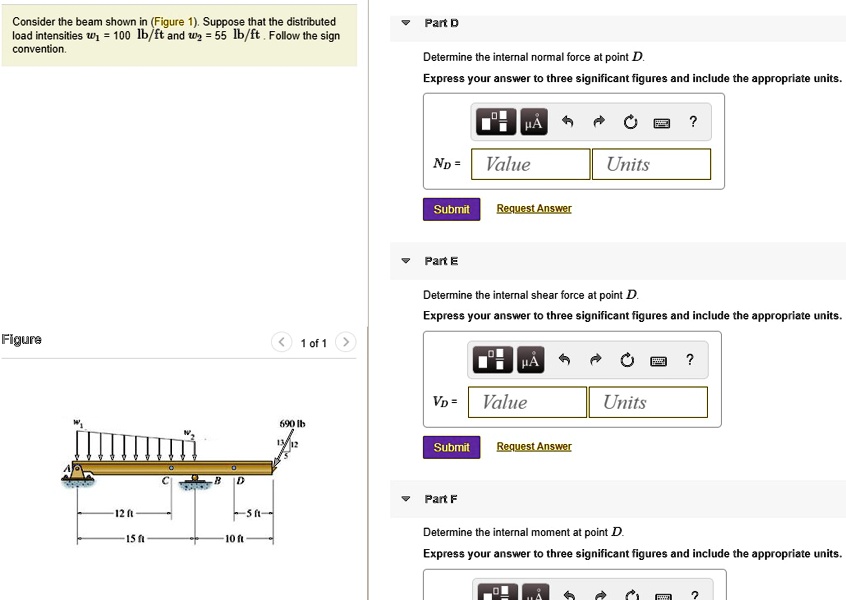Click Request Answer for Part E
This screenshot has height=600, width=846.
(x=533, y=447)
